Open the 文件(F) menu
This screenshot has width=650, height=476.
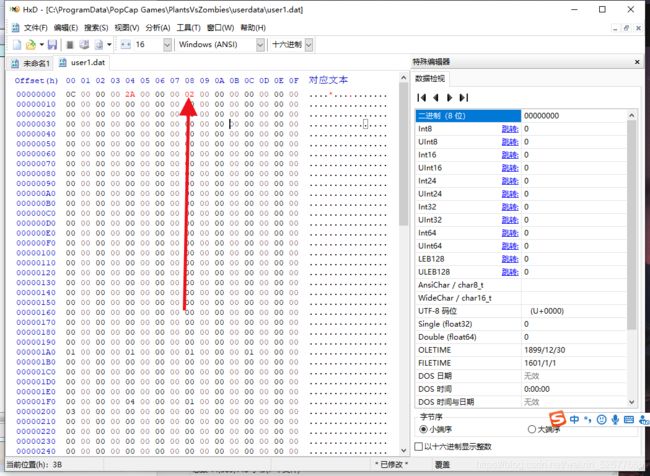point(36,28)
